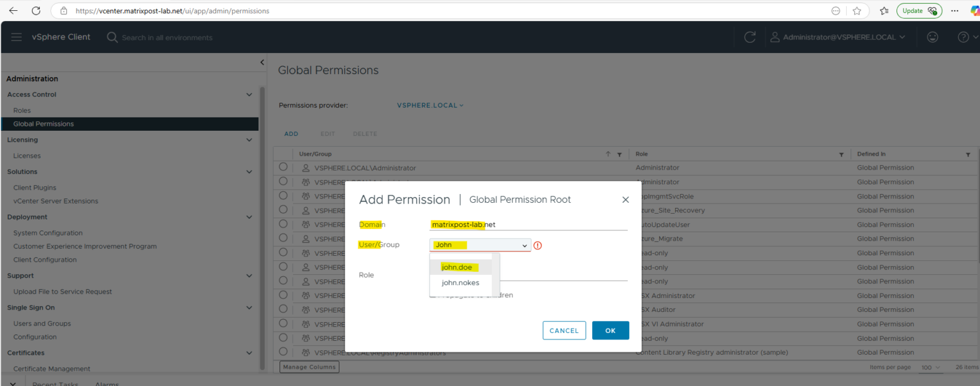The height and width of the screenshot is (386, 980).
Task: Open the Alarms tab
Action: click(106, 383)
